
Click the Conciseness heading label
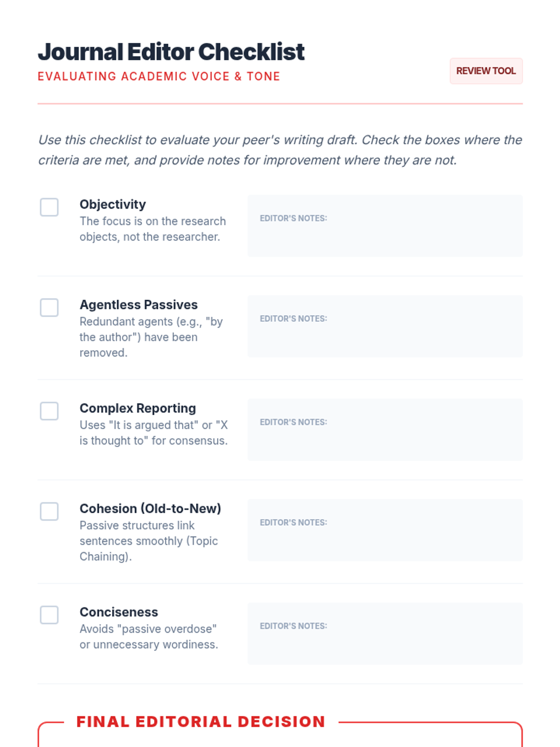pos(119,613)
